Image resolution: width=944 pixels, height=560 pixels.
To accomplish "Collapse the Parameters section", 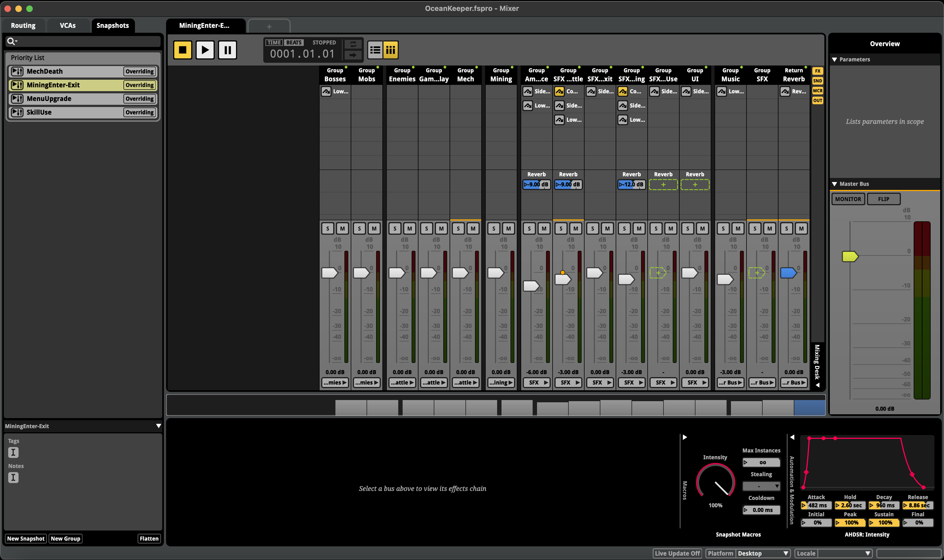I will pyautogui.click(x=835, y=59).
